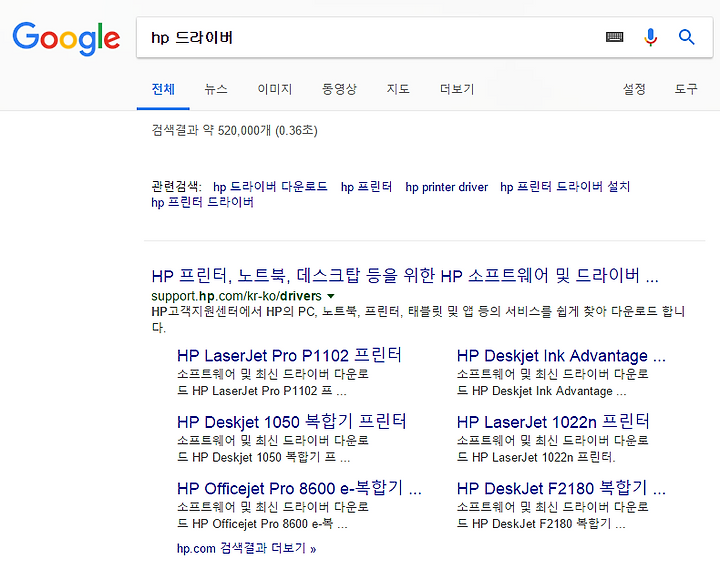
Task: Click the Google logo
Action: [66, 39]
